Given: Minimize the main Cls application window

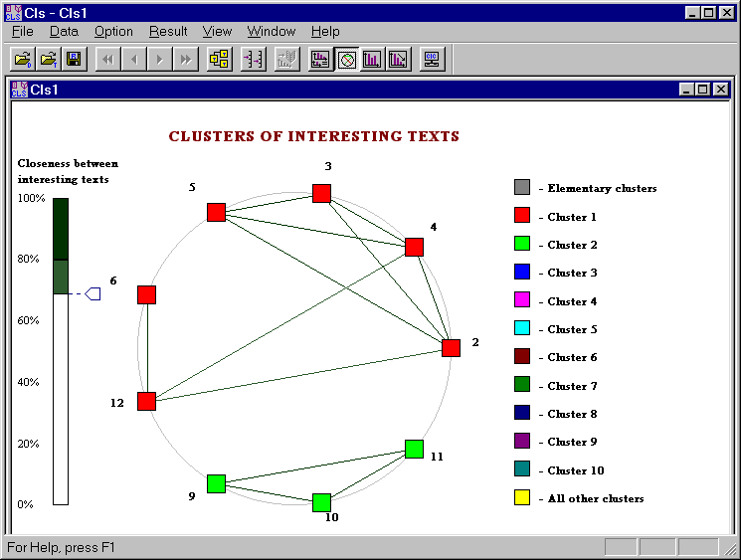Looking at the screenshot, I should coord(692,13).
